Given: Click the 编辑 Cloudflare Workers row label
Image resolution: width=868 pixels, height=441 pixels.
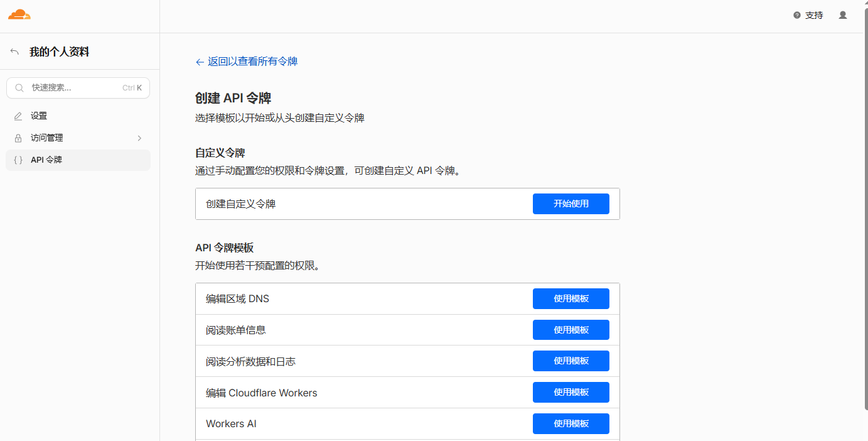Looking at the screenshot, I should coord(262,393).
